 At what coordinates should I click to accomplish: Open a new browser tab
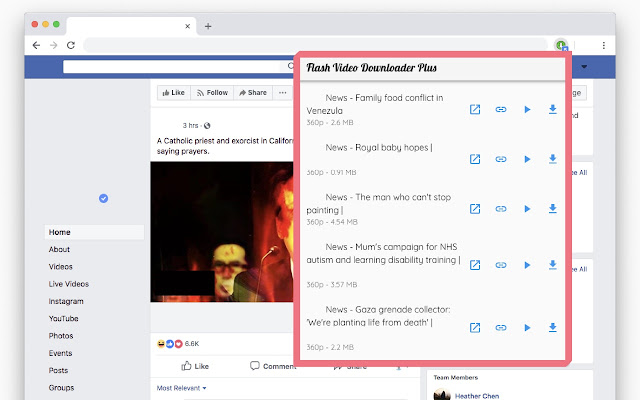point(208,26)
